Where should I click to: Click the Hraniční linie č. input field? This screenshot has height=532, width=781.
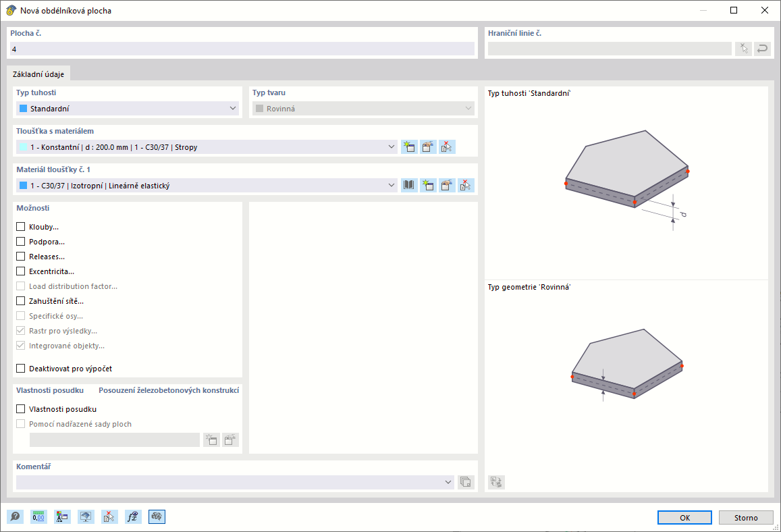(610, 49)
